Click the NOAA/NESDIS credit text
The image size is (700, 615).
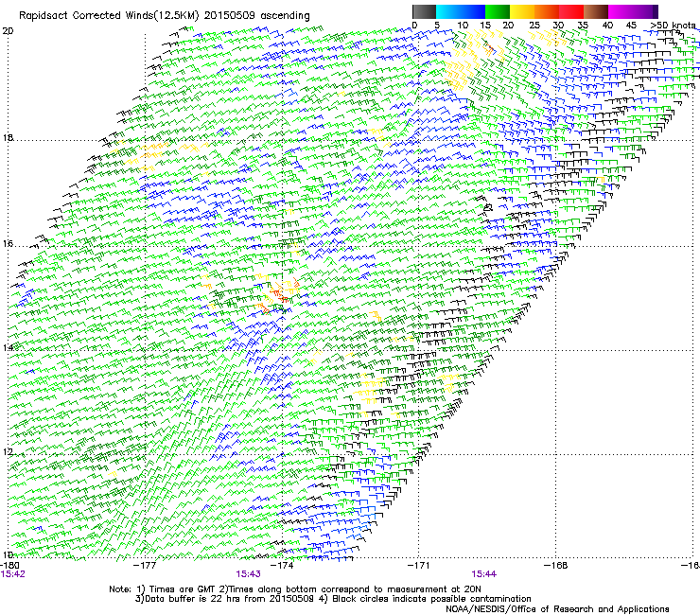557,609
